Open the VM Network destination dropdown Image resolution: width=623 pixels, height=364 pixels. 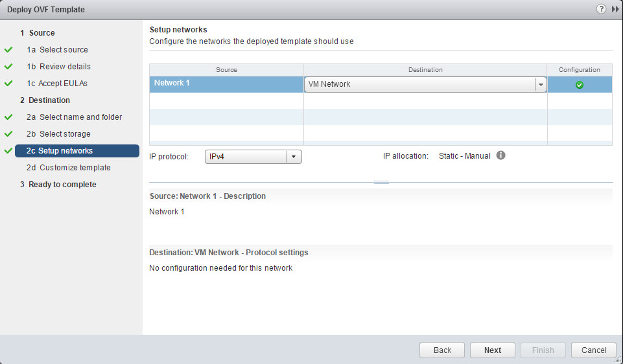[539, 84]
